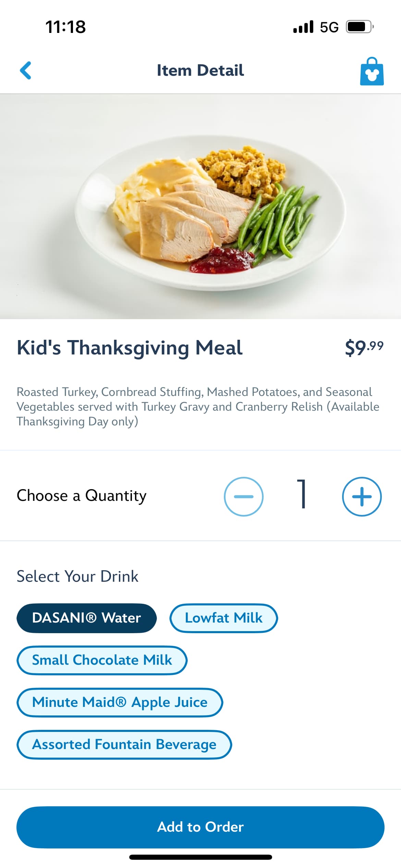Tap the clock showing 11:18
401x868 pixels.
tap(65, 27)
